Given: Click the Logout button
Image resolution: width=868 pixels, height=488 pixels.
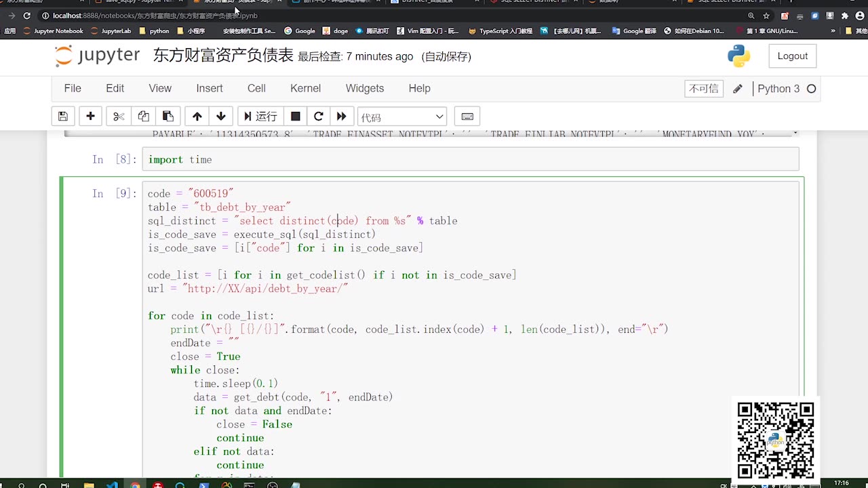Looking at the screenshot, I should (793, 56).
